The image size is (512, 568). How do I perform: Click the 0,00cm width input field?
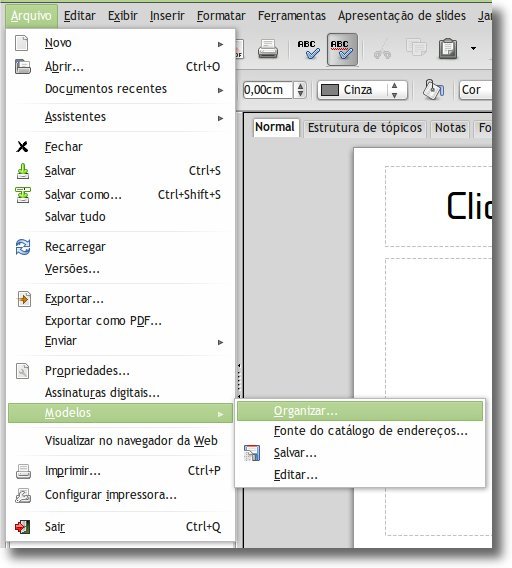[268, 90]
